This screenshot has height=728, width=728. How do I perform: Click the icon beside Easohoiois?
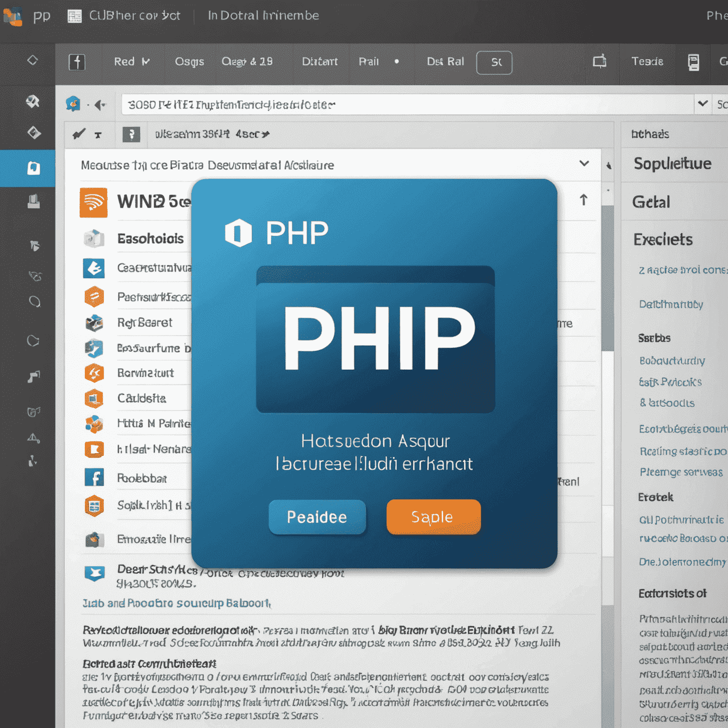(x=94, y=238)
